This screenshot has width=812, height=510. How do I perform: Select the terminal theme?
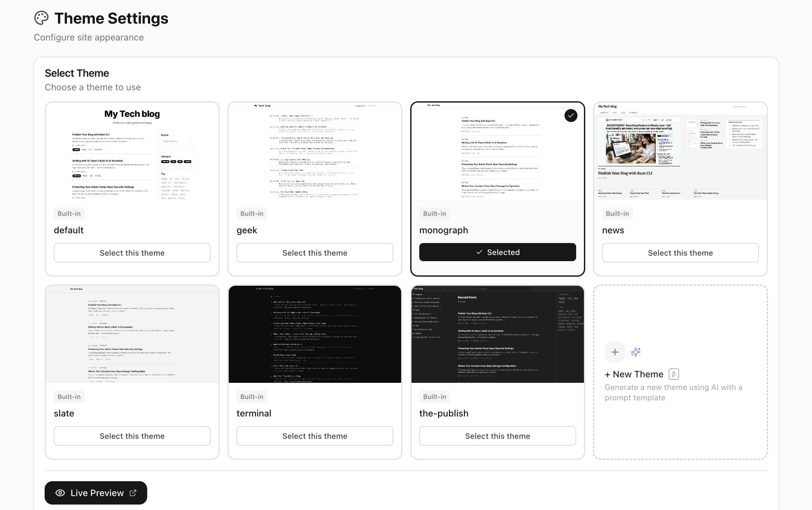pos(315,436)
